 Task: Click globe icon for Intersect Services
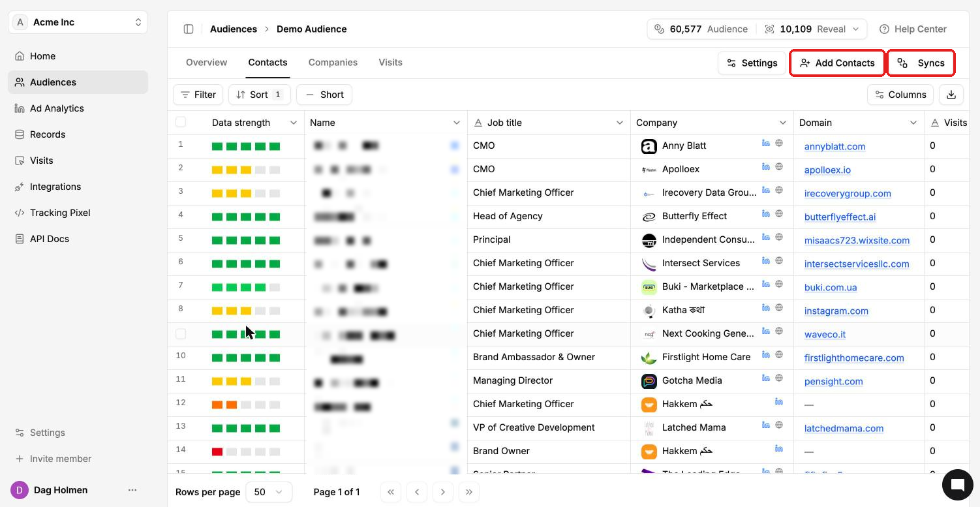click(x=779, y=261)
